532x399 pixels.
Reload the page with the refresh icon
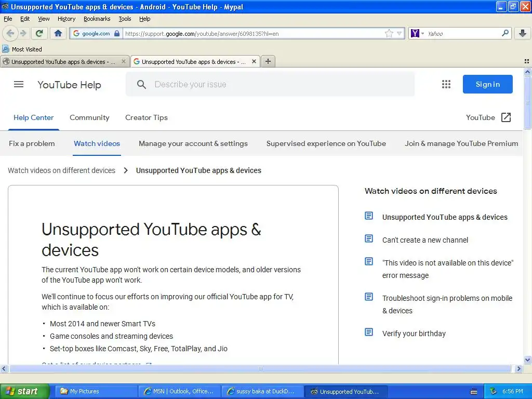(x=39, y=33)
